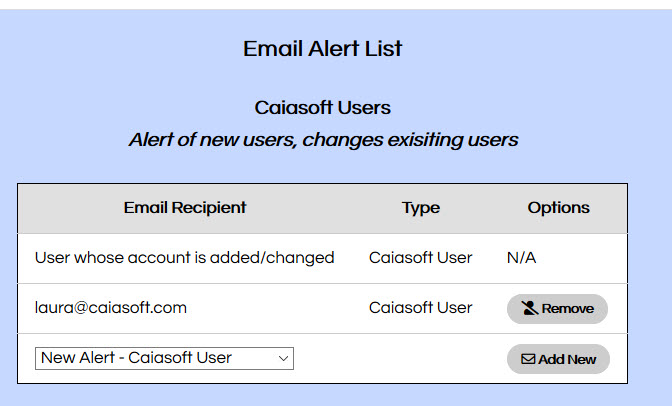Click the chevron arrow of the alert dropdown

click(283, 358)
